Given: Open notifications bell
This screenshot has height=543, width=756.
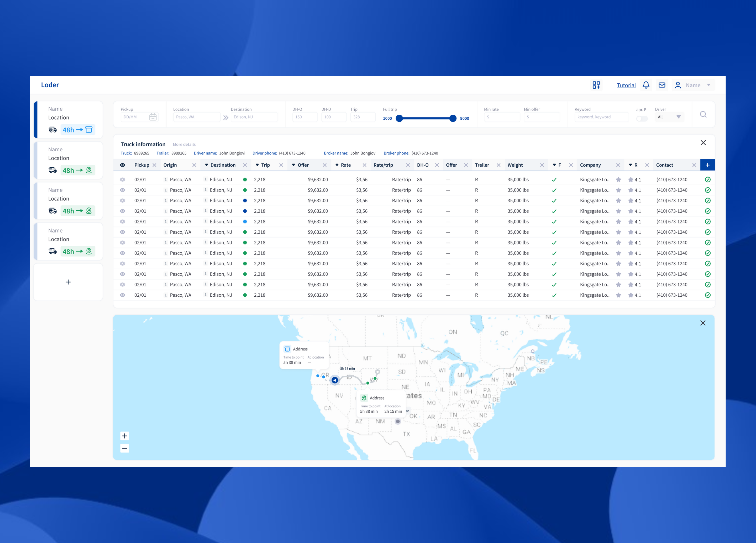Looking at the screenshot, I should coord(646,85).
